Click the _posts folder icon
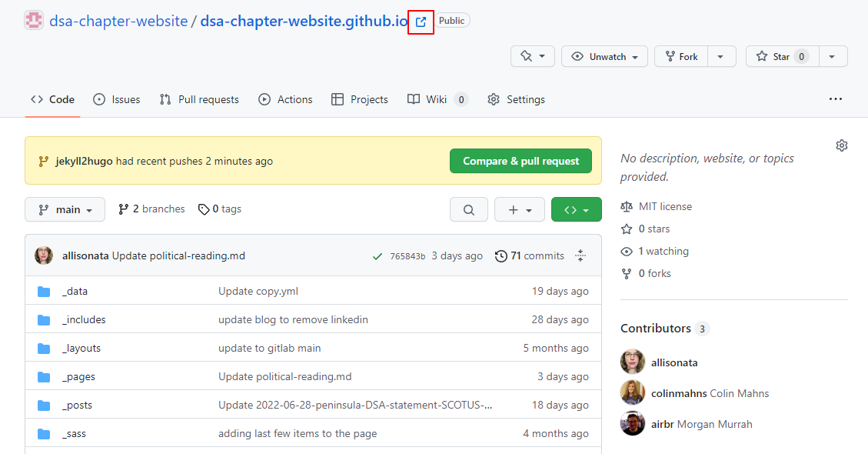868x454 pixels. (x=44, y=406)
